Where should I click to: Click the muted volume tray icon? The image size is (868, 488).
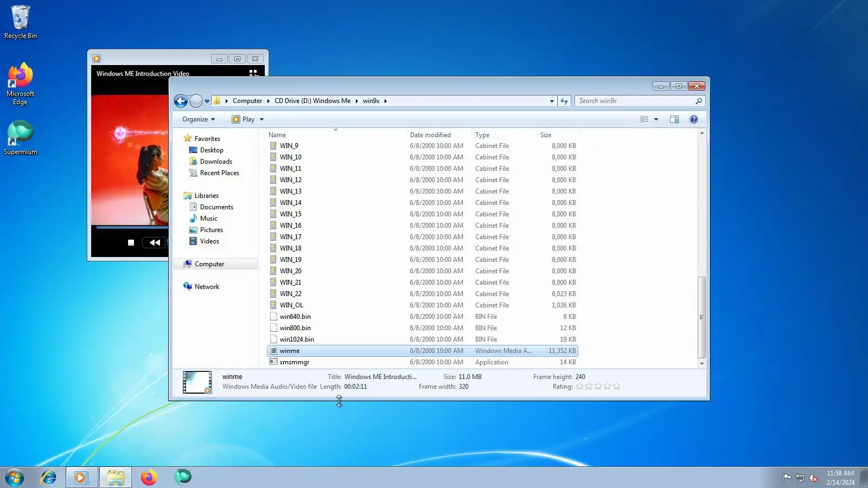813,478
